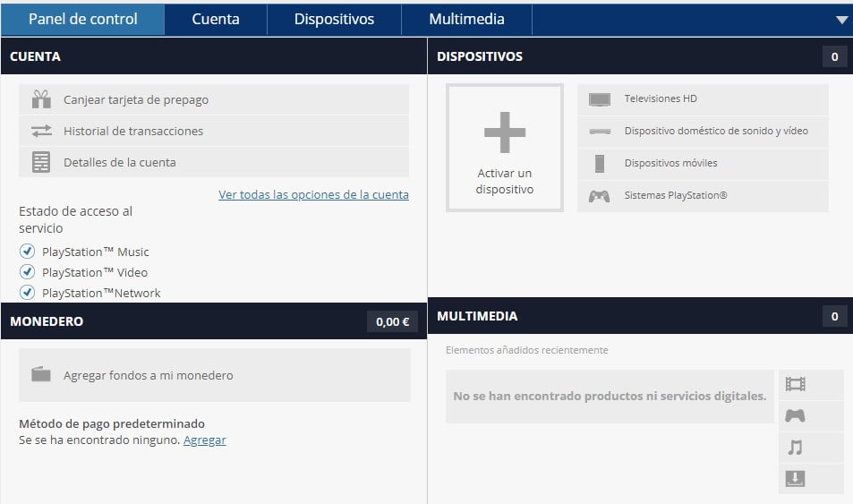Click the gamepad icon beside Sistemas PlayStation

[x=599, y=196]
